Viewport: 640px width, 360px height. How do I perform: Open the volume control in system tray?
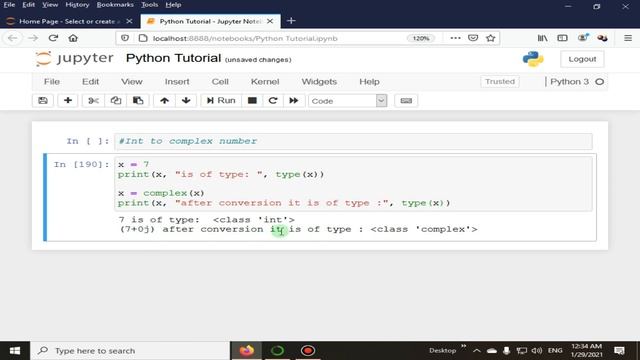click(x=537, y=351)
